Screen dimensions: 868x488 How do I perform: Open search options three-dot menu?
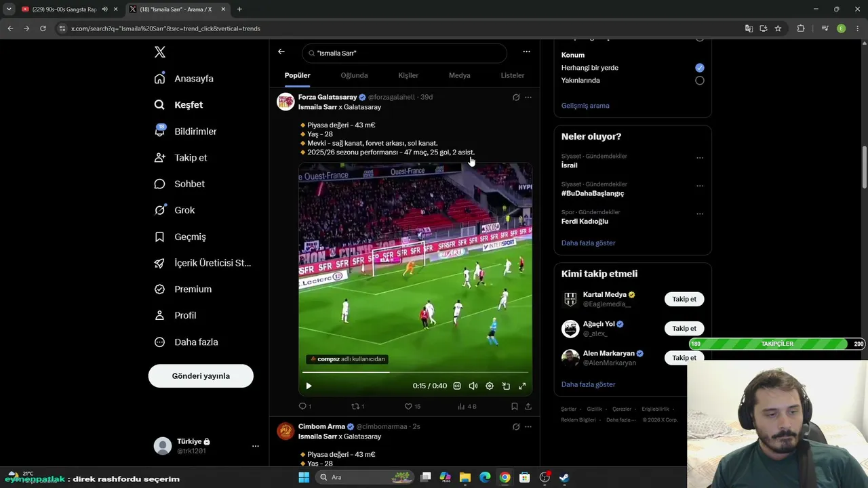click(526, 52)
